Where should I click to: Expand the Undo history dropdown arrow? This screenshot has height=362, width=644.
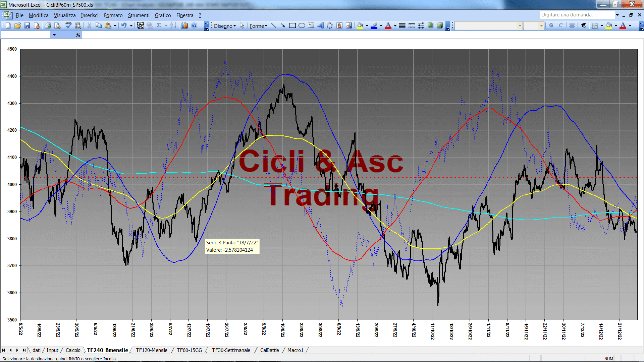point(131,25)
